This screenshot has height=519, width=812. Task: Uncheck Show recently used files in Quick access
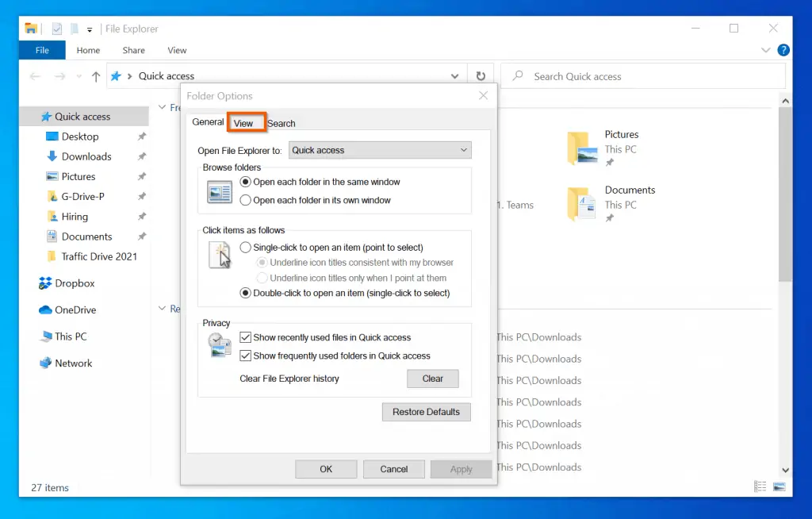click(x=246, y=336)
